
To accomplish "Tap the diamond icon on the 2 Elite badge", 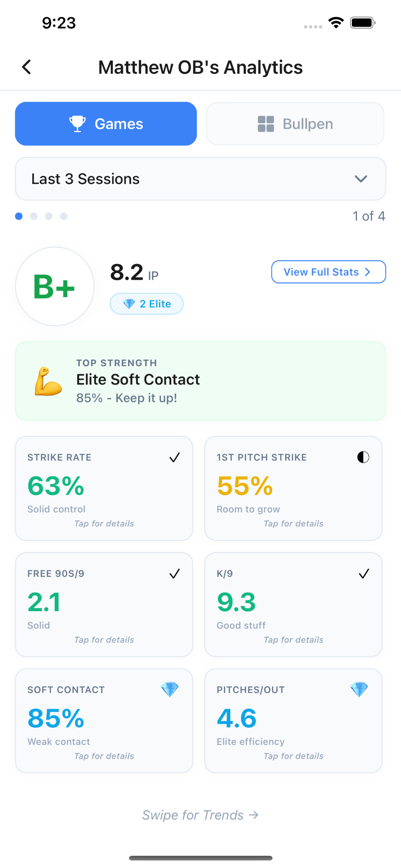I will 130,303.
